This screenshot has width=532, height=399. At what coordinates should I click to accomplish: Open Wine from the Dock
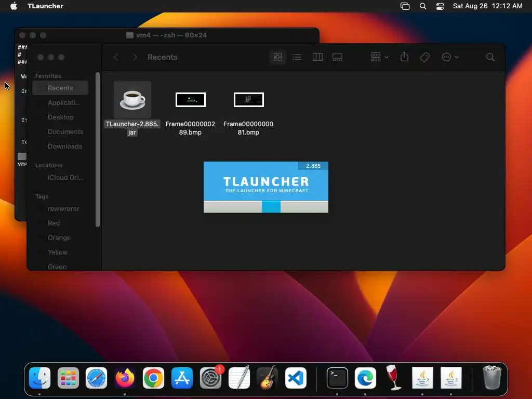[394, 377]
